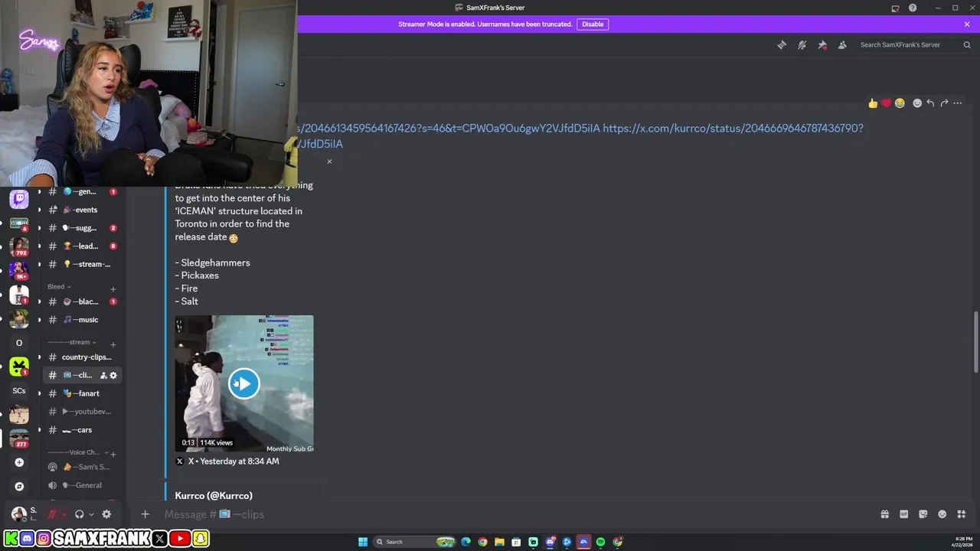The height and width of the screenshot is (551, 980).
Task: Open the general channel
Action: click(x=82, y=192)
